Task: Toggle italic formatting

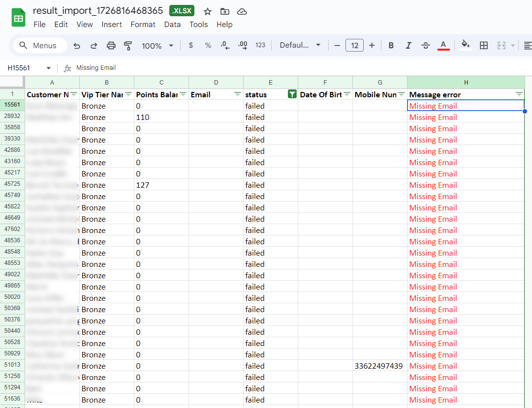Action: coord(408,46)
